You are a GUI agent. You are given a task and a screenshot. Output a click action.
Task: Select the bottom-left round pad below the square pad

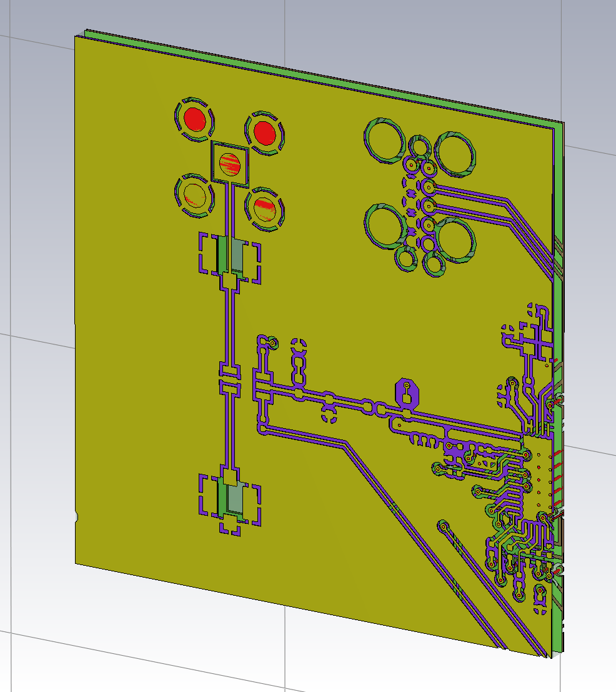tap(194, 196)
